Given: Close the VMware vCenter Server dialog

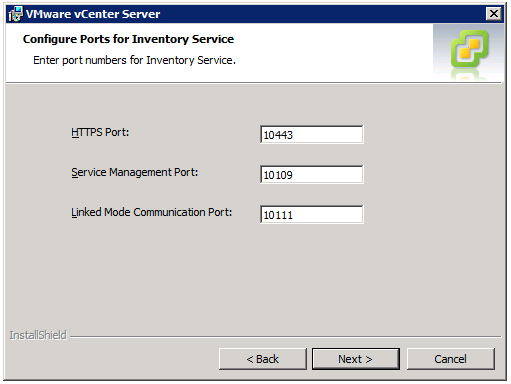Looking at the screenshot, I should point(494,14).
